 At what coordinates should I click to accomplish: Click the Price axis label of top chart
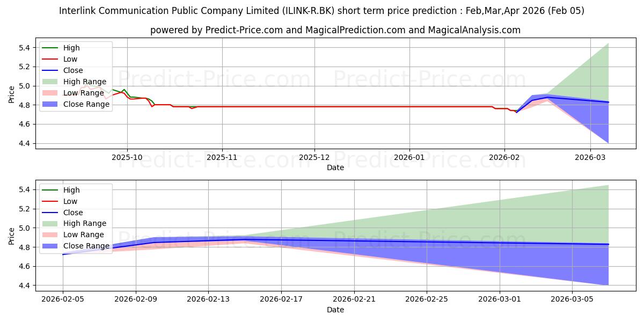tap(12, 95)
